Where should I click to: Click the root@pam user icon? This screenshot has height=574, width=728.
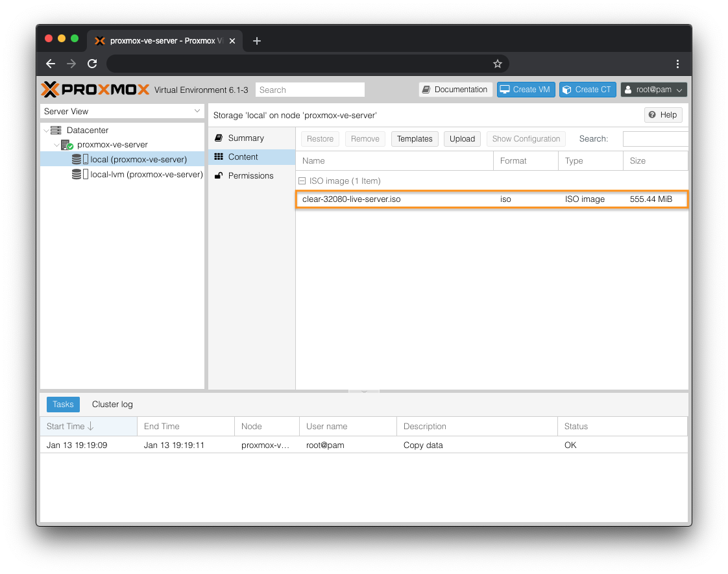tap(627, 90)
